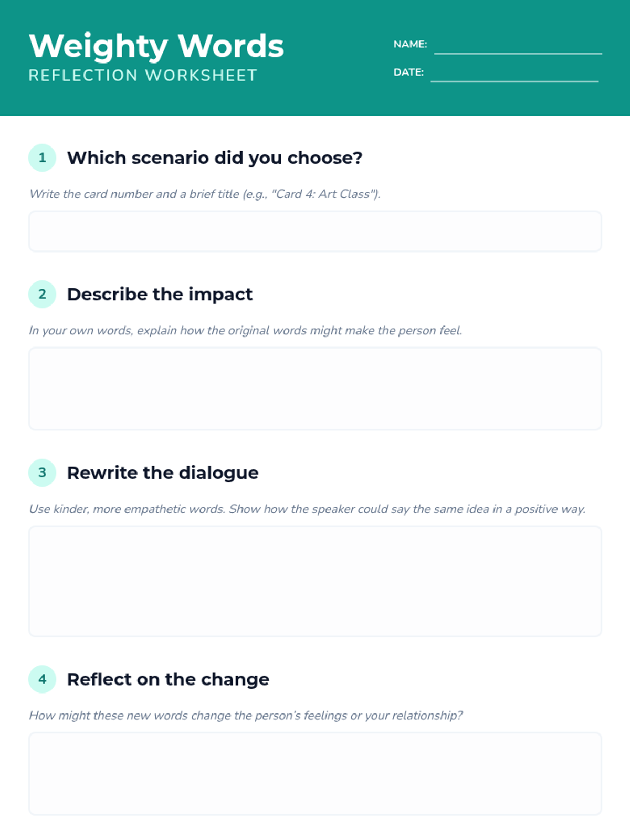Select the Reflection Worksheet subtitle
The height and width of the screenshot is (840, 630).
tap(143, 76)
